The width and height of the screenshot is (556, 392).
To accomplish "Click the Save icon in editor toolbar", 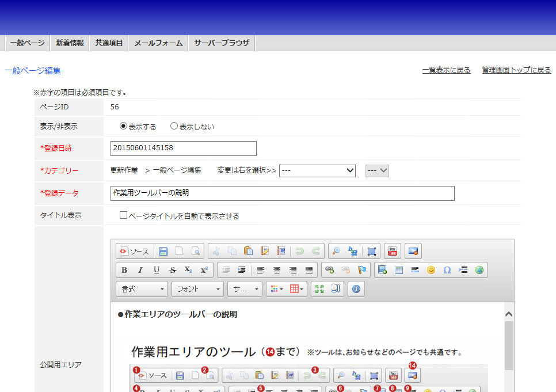I will tap(163, 251).
